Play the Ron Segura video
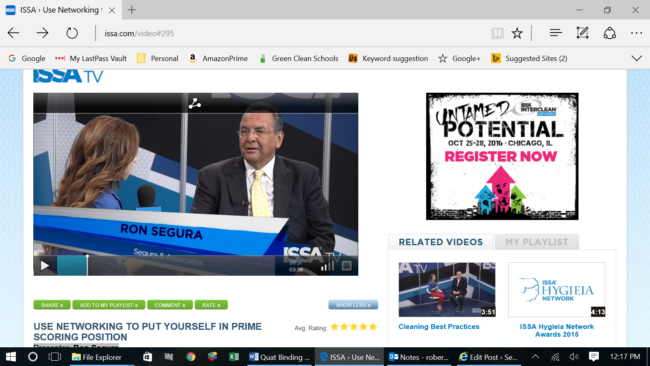This screenshot has height=366, width=650. [45, 266]
